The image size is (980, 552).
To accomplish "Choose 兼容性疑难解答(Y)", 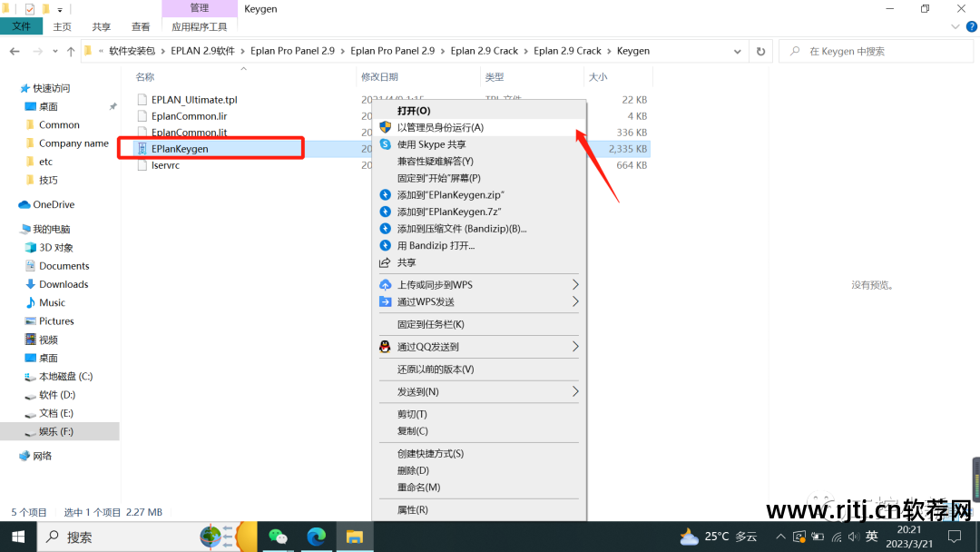I will click(x=479, y=162).
